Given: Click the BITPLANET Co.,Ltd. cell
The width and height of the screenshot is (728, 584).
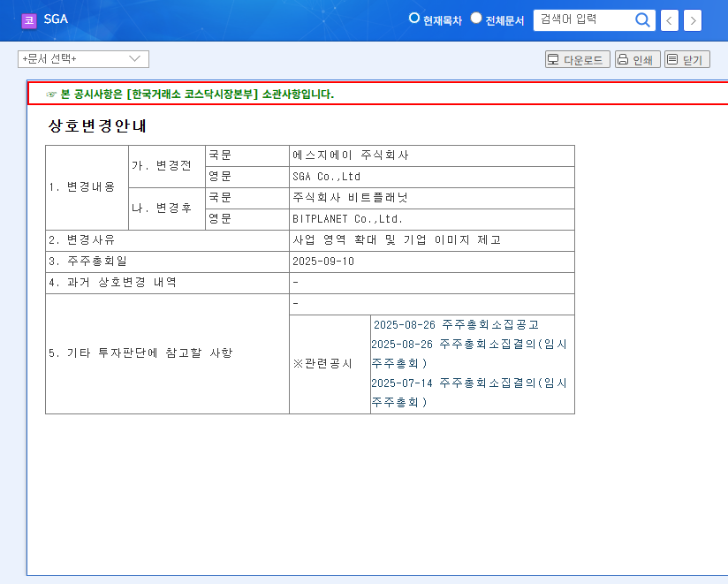Looking at the screenshot, I should (x=432, y=219).
